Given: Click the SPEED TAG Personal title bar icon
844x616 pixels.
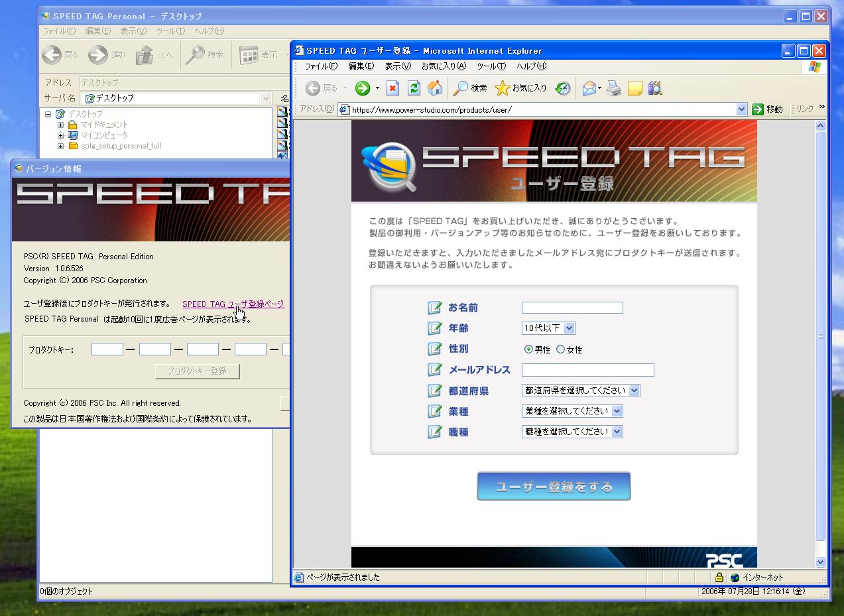Looking at the screenshot, I should 45,17.
